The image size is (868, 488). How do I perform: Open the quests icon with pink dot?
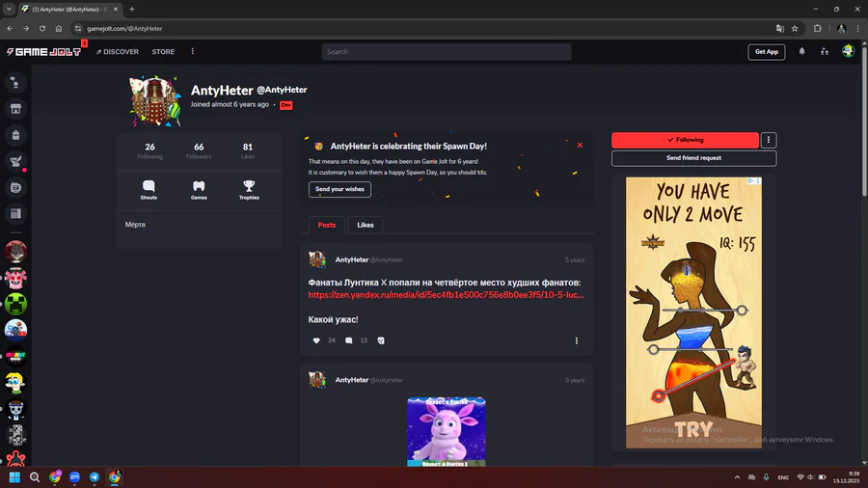15,162
